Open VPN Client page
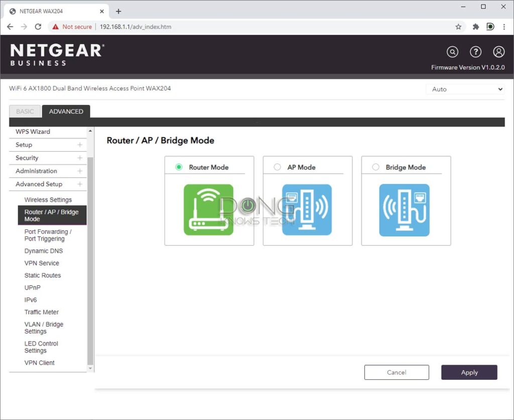Screen dimensions: 514x420 (39, 363)
